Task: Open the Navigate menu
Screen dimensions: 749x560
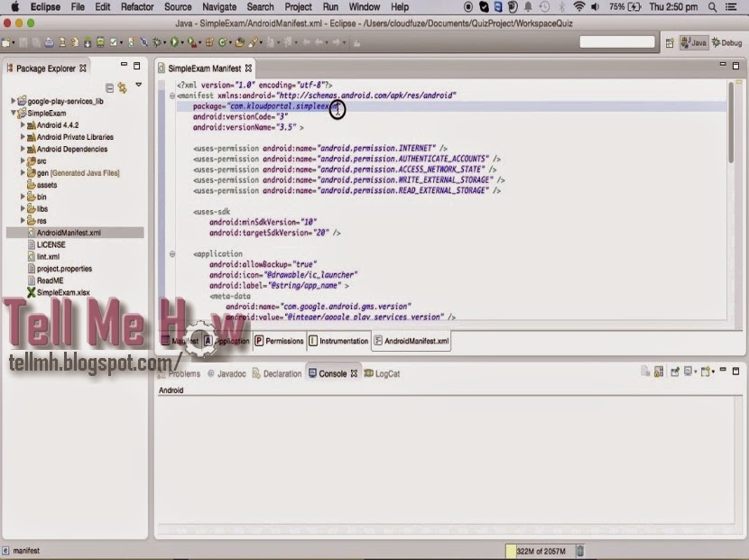Action: (219, 6)
